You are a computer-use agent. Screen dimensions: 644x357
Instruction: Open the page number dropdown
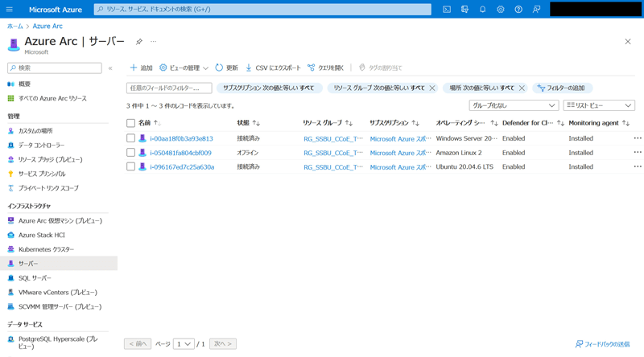(184, 344)
